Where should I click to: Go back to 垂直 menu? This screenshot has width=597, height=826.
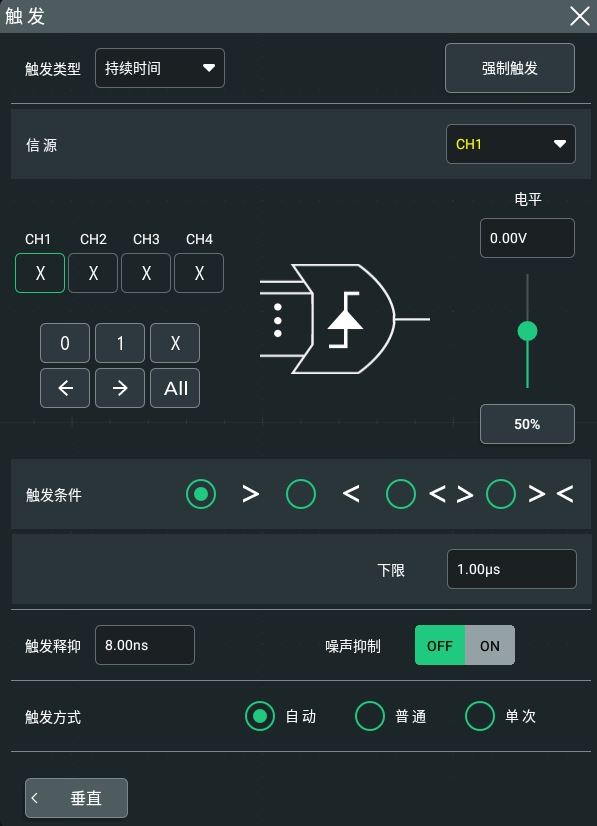(x=76, y=798)
